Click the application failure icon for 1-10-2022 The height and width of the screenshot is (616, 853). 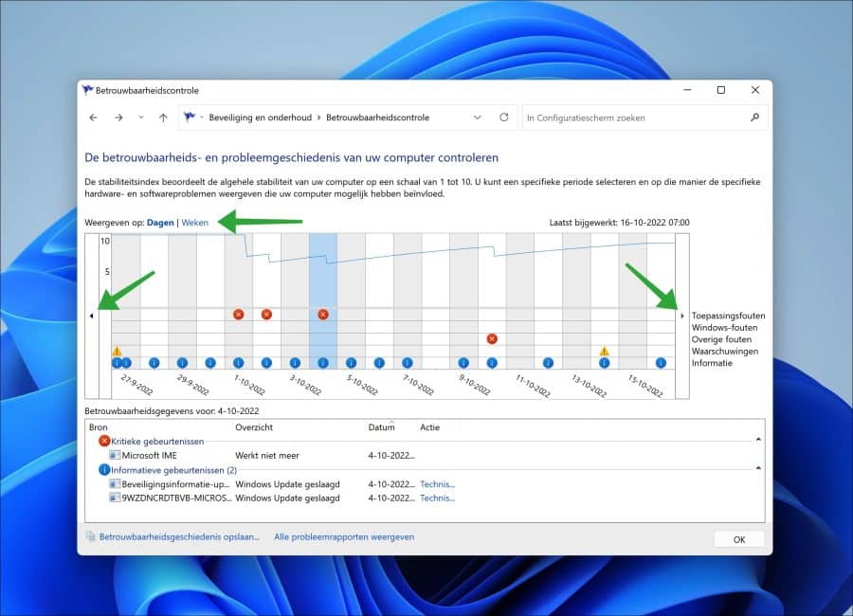point(238,315)
